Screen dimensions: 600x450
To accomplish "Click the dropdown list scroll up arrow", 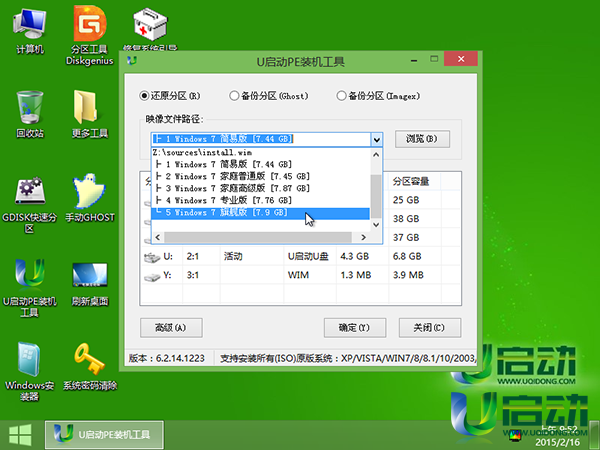I will coord(376,155).
